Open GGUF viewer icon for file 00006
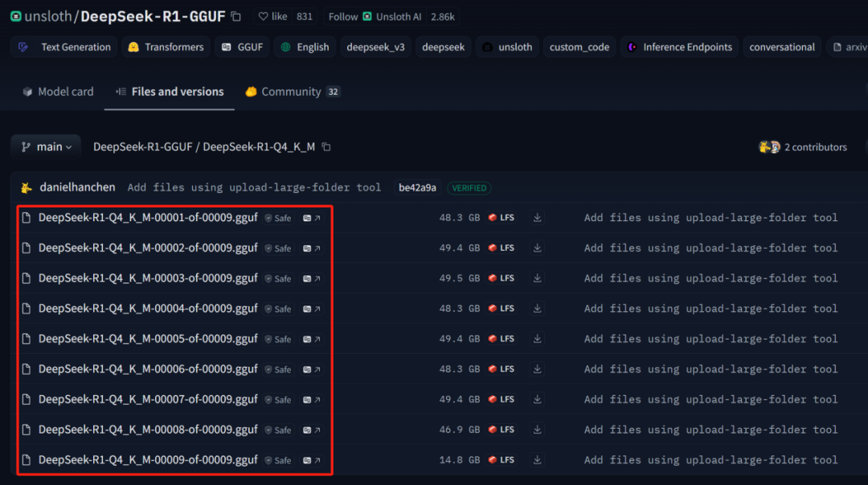This screenshot has width=868, height=485. point(312,370)
